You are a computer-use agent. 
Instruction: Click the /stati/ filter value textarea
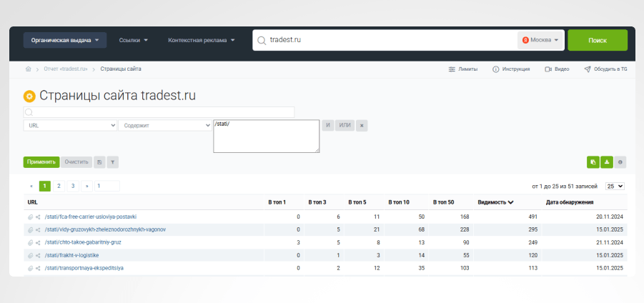(x=266, y=136)
